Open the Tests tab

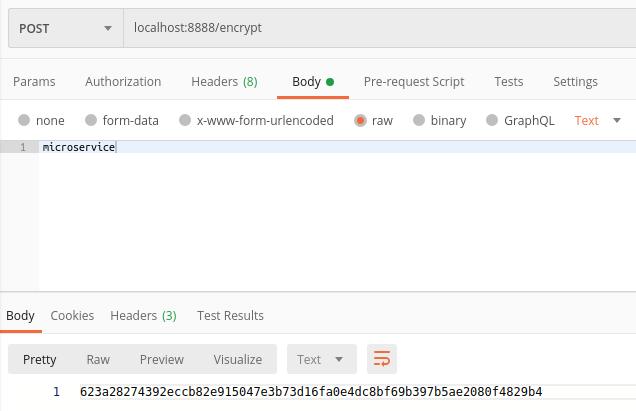pos(508,81)
